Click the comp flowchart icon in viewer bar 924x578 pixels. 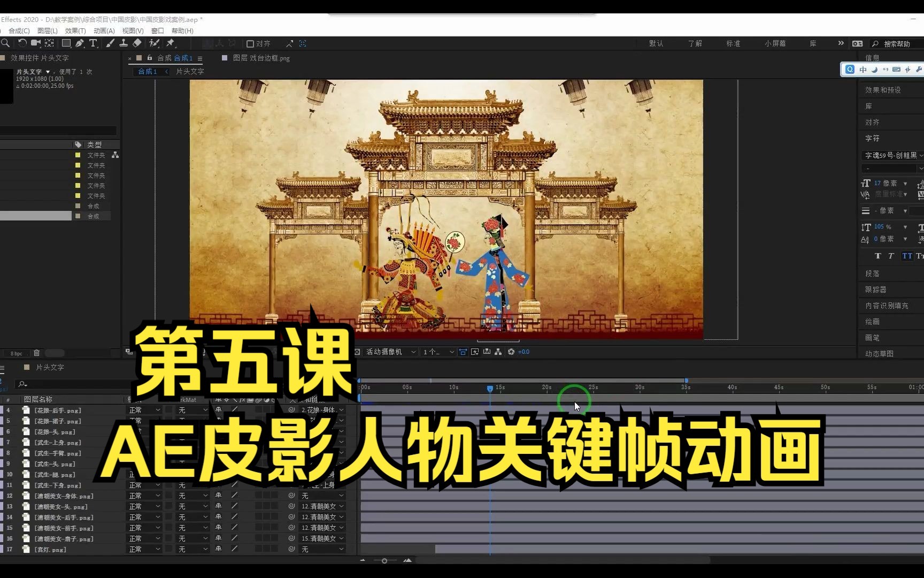pos(498,352)
